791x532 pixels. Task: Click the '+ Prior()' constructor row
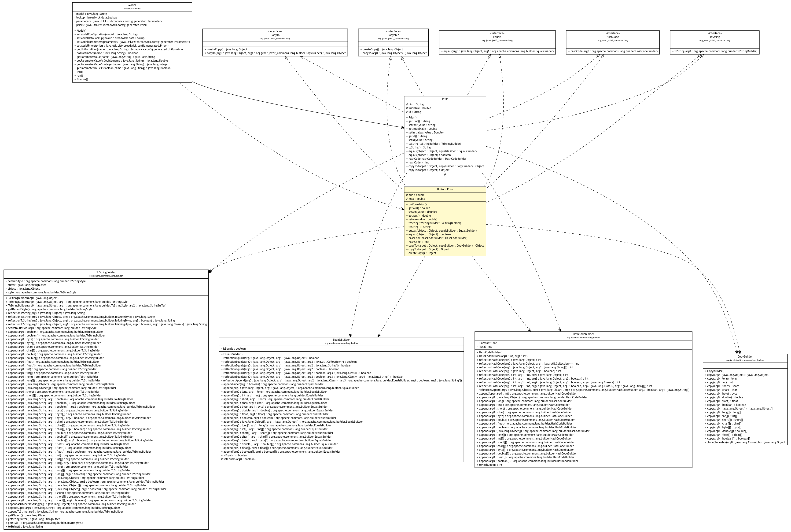(411, 118)
